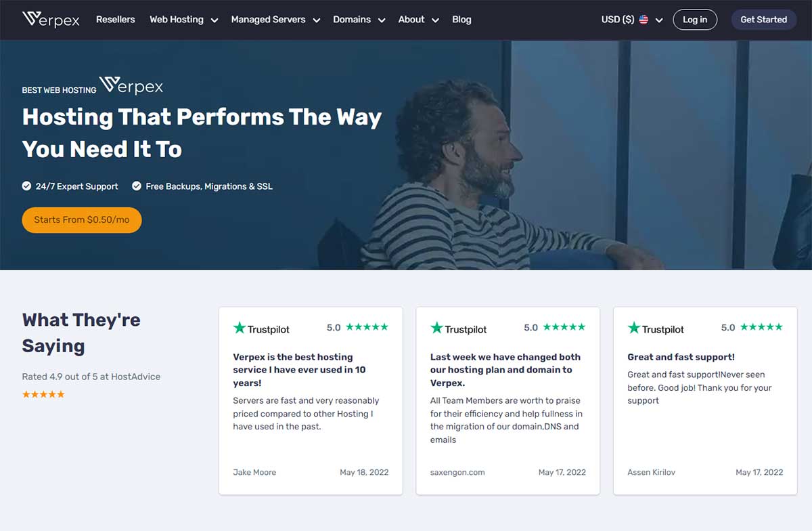This screenshot has height=531, width=812.
Task: Click the BEST WEB HOSTING label
Action: click(59, 90)
